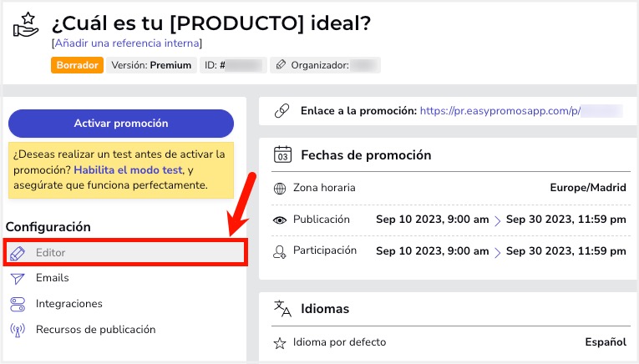Open the Editor menu item
Image resolution: width=639 pixels, height=364 pixels.
pos(125,253)
